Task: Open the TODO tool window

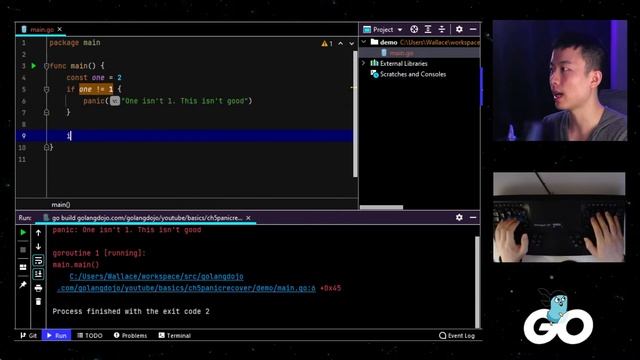Action: 90,336
